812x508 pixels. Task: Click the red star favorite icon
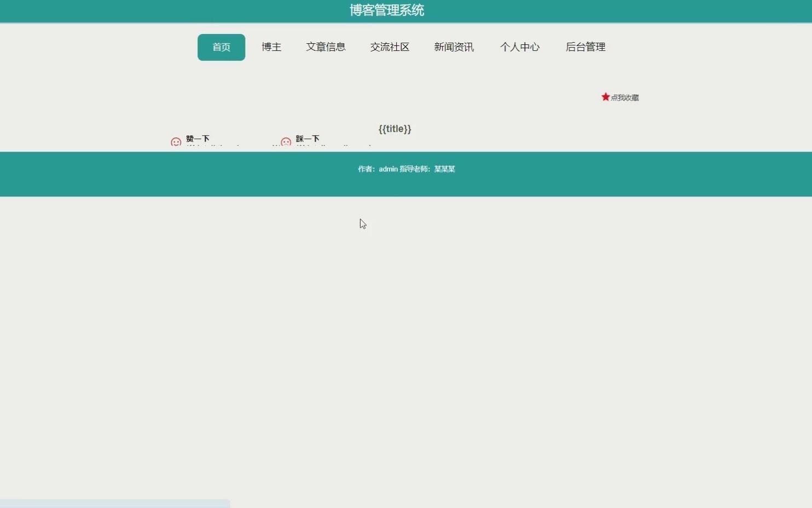(605, 97)
